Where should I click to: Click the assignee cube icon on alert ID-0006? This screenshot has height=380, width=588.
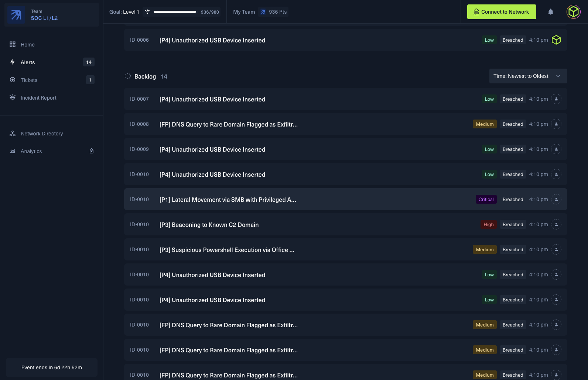(x=556, y=40)
